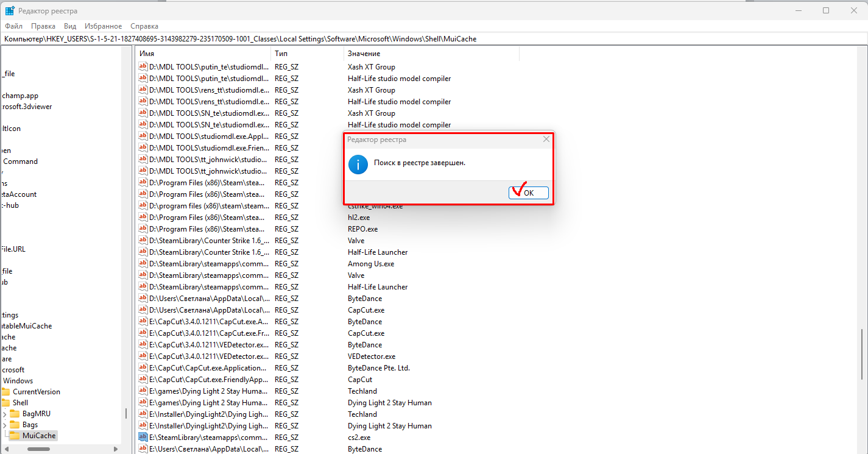Click 'ByteDance' value in E:\Users\Светлана row
The width and height of the screenshot is (868, 454).
[365, 449]
